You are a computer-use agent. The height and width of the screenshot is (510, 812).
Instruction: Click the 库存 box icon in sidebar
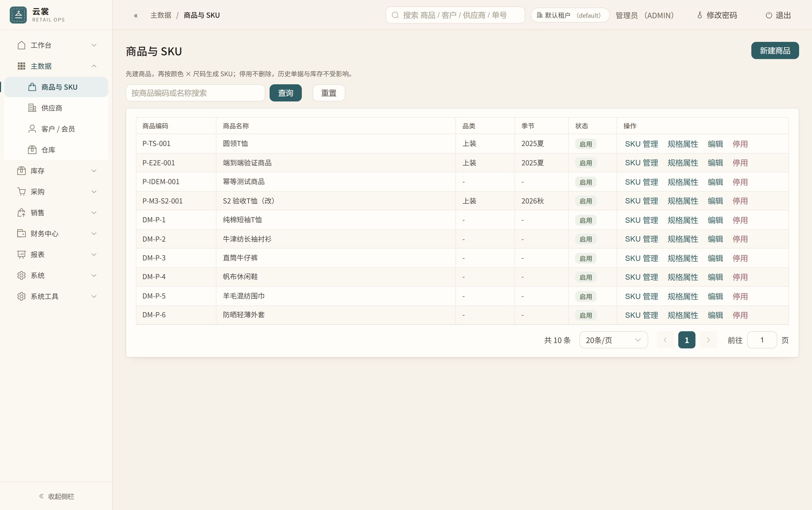click(x=21, y=171)
